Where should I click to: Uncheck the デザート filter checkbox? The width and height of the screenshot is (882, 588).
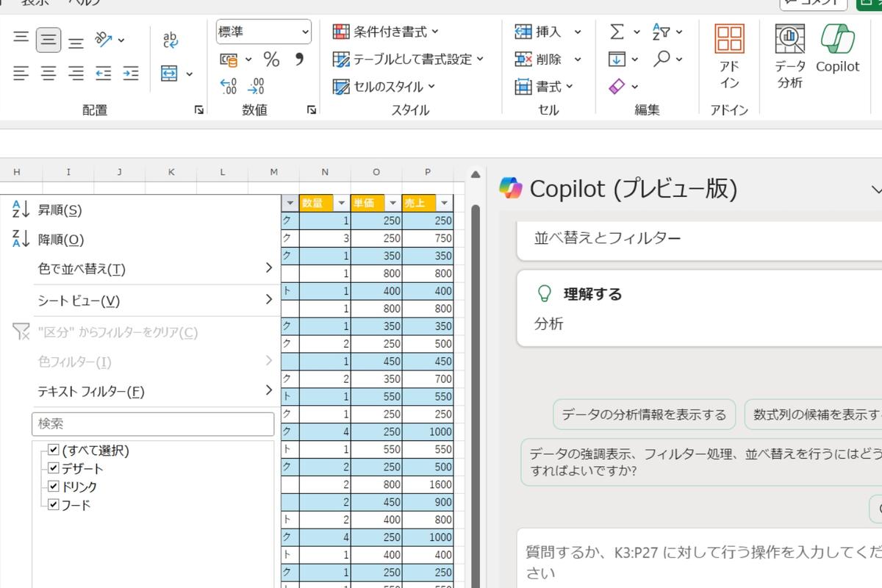[x=53, y=468]
